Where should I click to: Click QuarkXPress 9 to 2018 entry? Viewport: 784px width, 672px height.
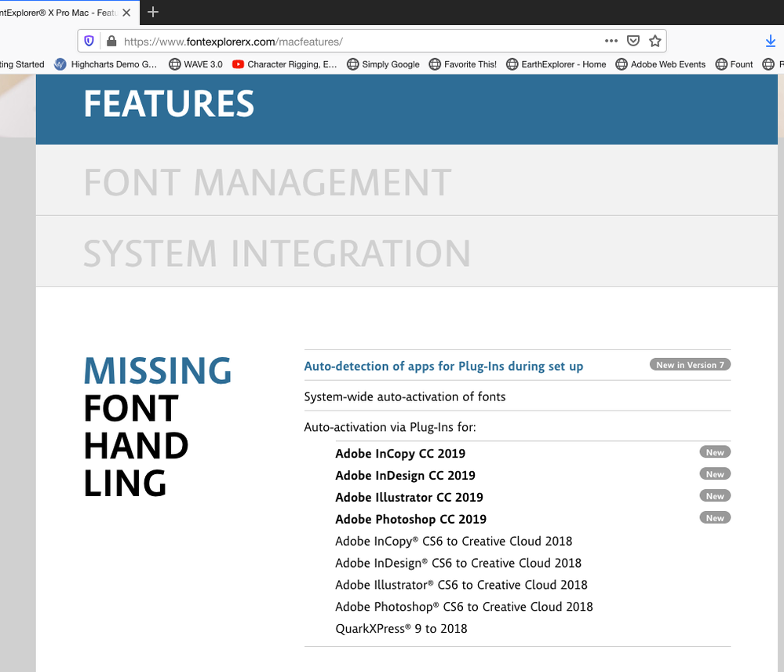[401, 629]
